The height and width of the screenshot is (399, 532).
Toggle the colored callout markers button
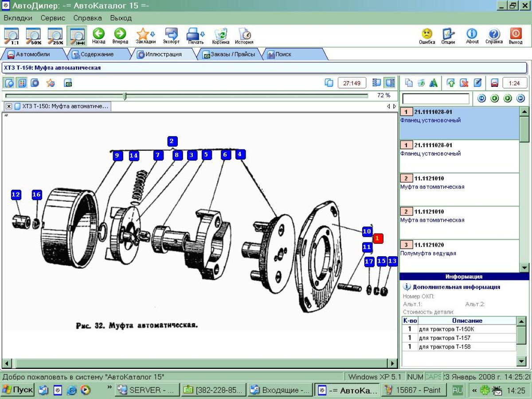(x=22, y=83)
